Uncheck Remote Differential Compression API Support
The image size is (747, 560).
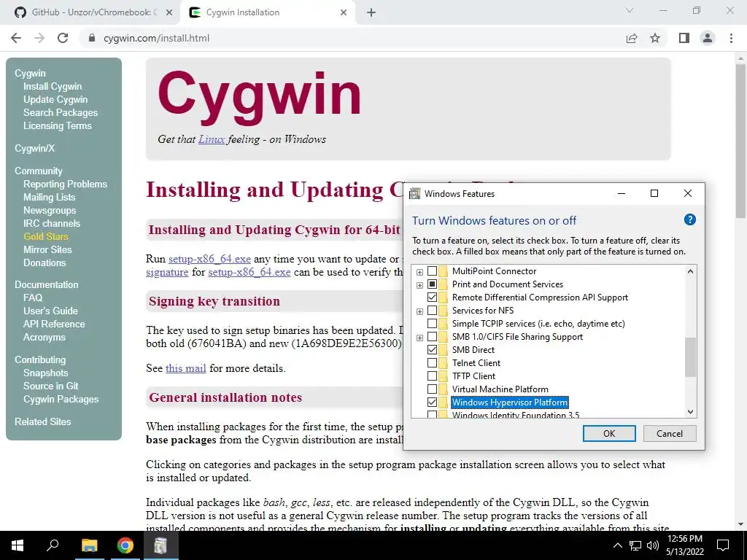click(432, 297)
